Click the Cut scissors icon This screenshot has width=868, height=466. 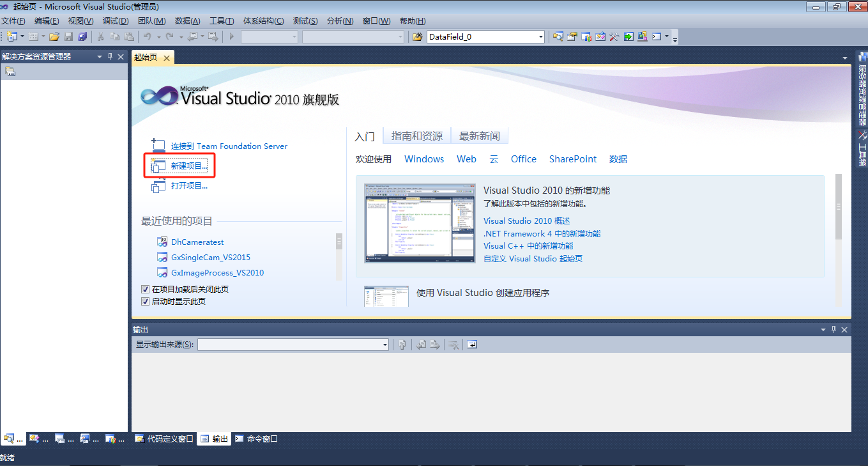[100, 36]
